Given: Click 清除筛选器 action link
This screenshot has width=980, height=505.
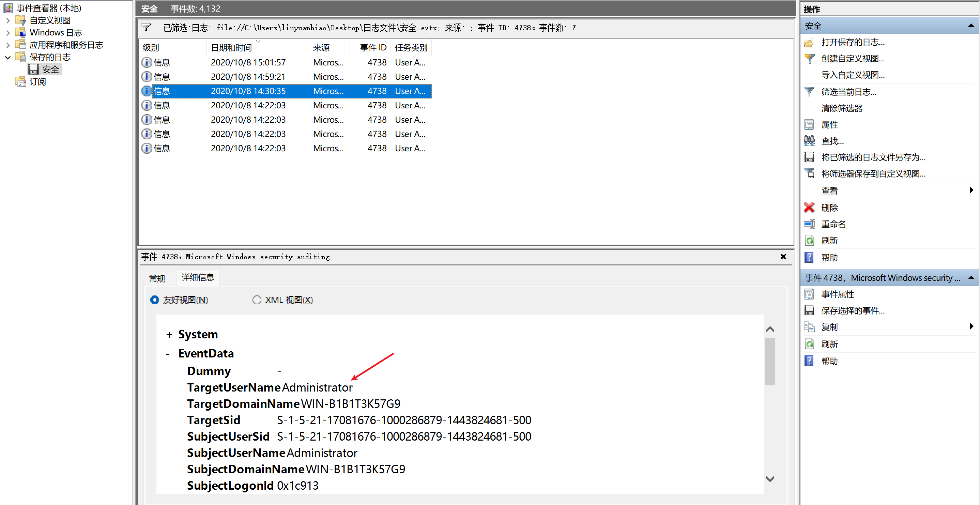Looking at the screenshot, I should point(842,108).
